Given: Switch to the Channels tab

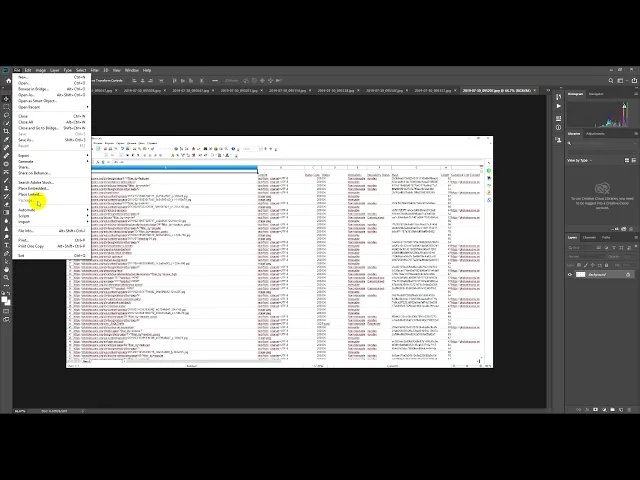Looking at the screenshot, I should pyautogui.click(x=589, y=237).
